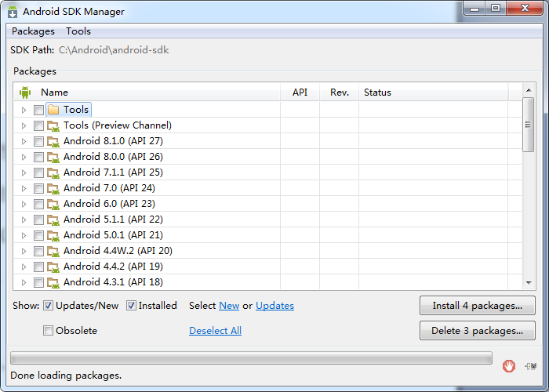Click the Tools (Preview Channel) package icon
Image resolution: width=549 pixels, height=392 pixels.
click(53, 125)
